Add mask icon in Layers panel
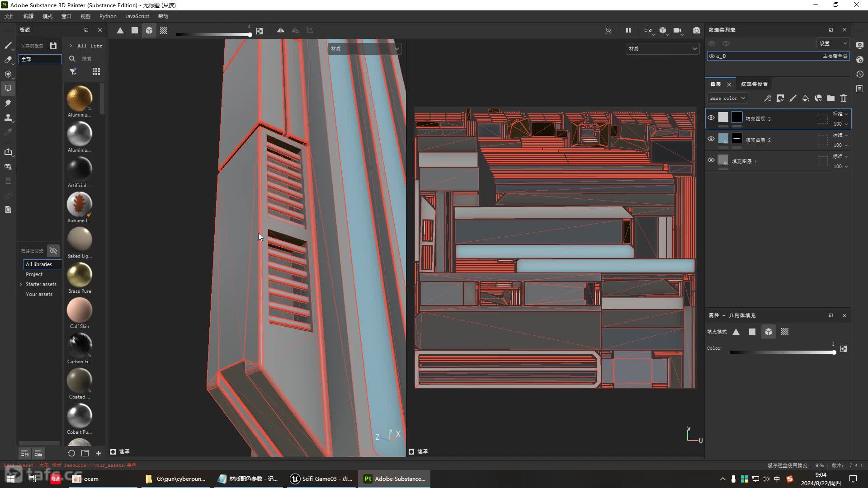 point(780,98)
